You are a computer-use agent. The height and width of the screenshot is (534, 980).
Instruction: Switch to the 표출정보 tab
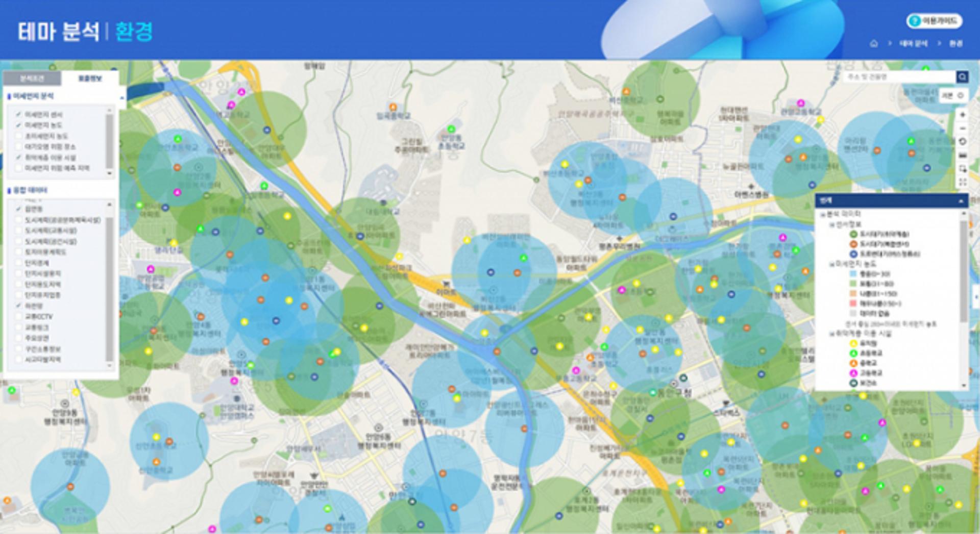90,79
